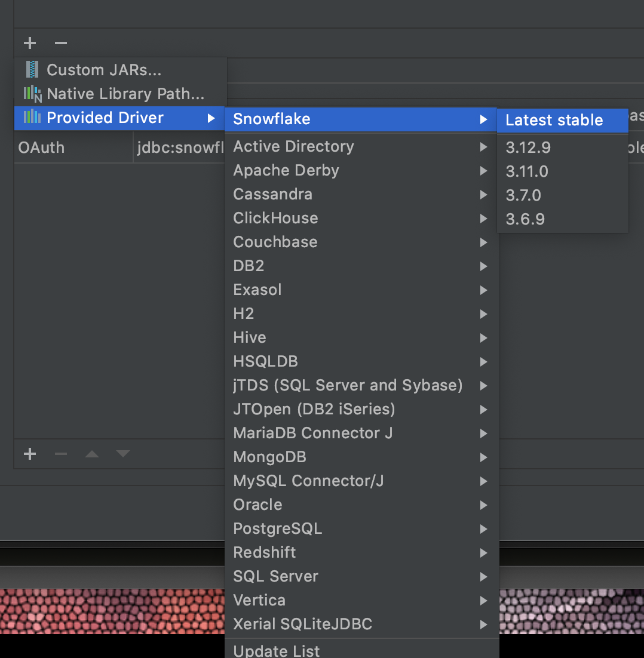Click the jdbc:snowfl URL field

coord(179,147)
